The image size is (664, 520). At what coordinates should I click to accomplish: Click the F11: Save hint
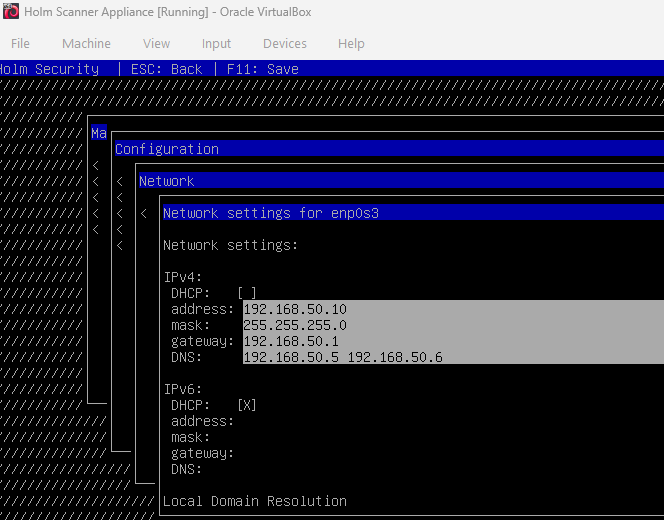(x=263, y=69)
